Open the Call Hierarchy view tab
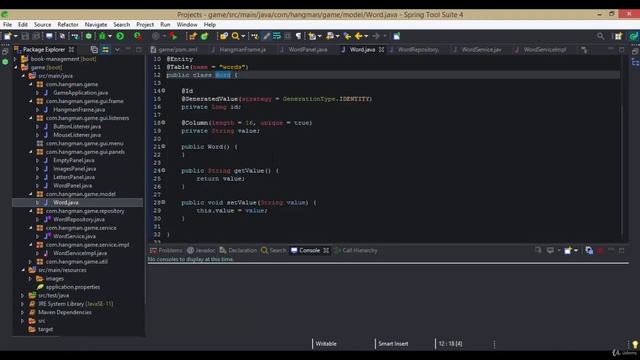Viewport: 640px width, 360px height. click(356, 250)
